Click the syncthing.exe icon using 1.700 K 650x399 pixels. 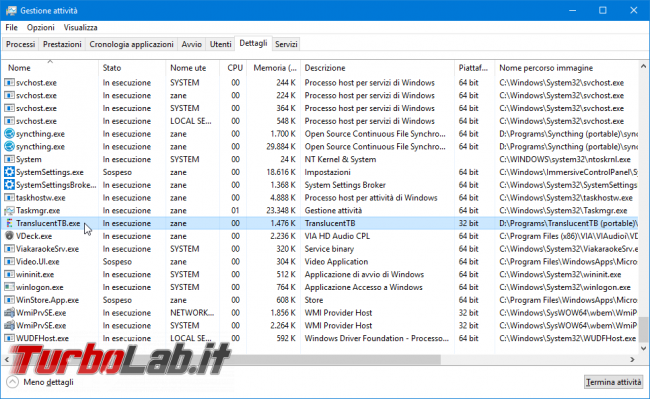[x=9, y=134]
